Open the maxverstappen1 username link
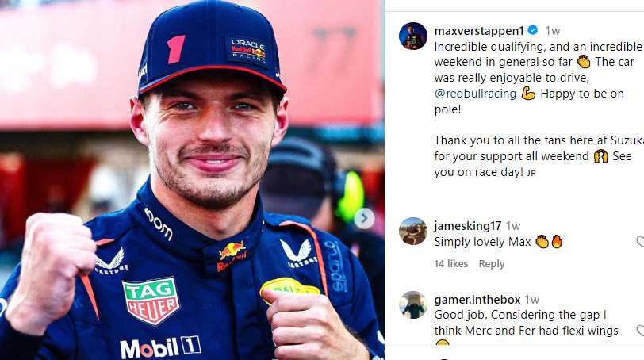644x360 pixels. pos(479,31)
